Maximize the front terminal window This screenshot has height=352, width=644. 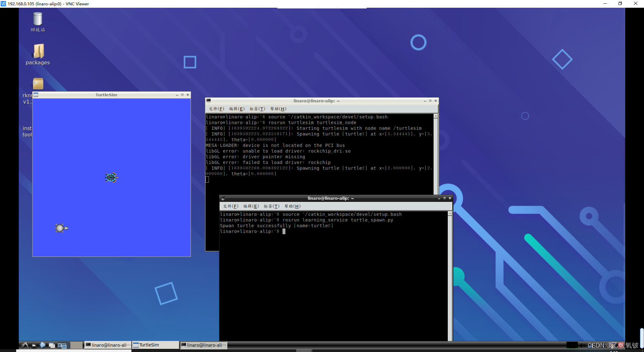pos(444,198)
